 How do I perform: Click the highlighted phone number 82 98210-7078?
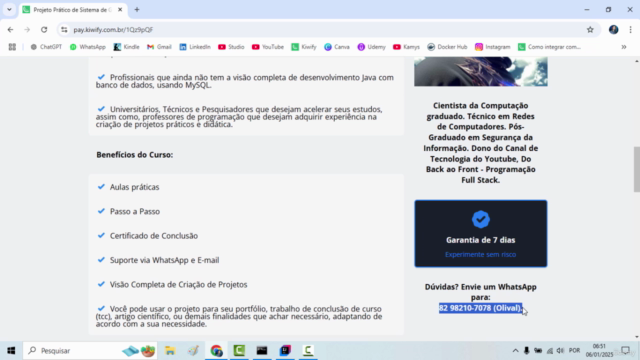point(480,308)
